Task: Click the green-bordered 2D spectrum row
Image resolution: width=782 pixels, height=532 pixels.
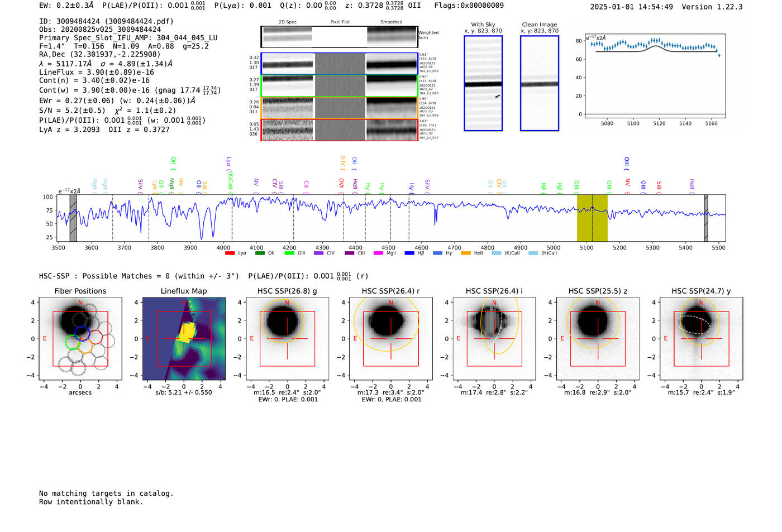Action: click(340, 86)
